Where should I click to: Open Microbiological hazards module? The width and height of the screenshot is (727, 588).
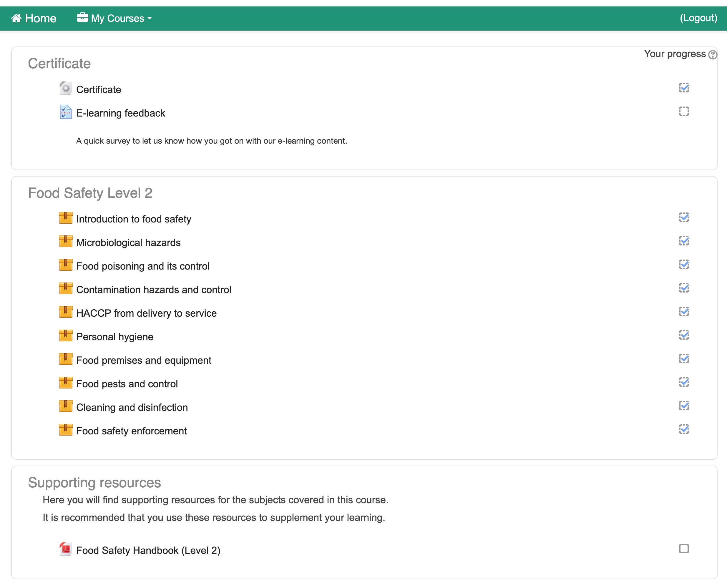coord(128,242)
